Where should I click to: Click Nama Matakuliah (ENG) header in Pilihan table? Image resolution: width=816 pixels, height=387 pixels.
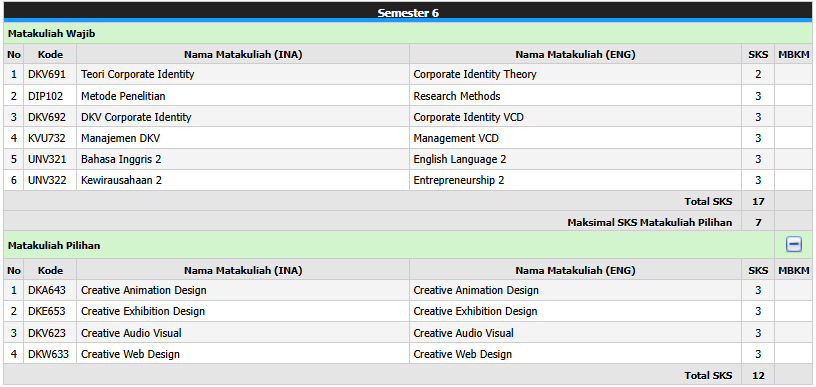(x=575, y=270)
